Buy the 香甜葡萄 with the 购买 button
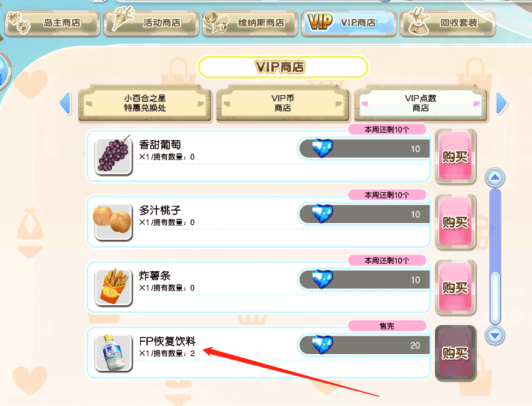The image size is (532, 406). [x=455, y=156]
